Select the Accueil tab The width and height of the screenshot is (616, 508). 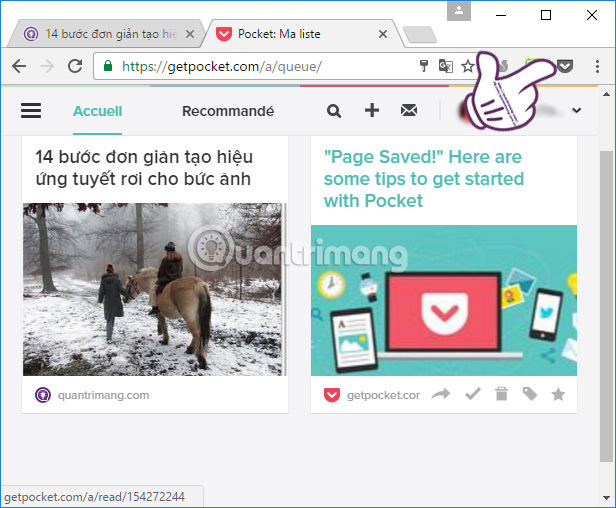[97, 111]
